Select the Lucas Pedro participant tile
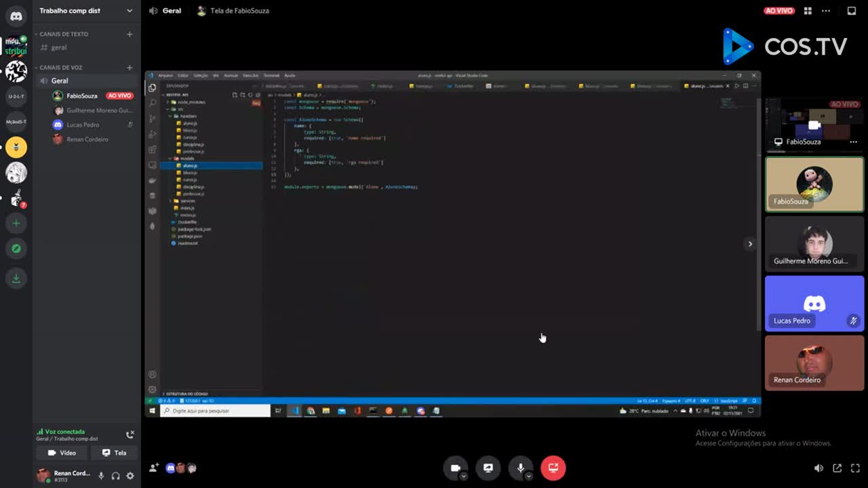Image resolution: width=868 pixels, height=488 pixels. [x=814, y=303]
